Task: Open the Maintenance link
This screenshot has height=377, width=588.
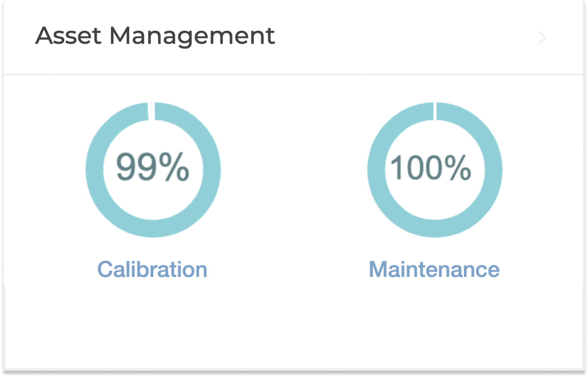Action: point(435,269)
